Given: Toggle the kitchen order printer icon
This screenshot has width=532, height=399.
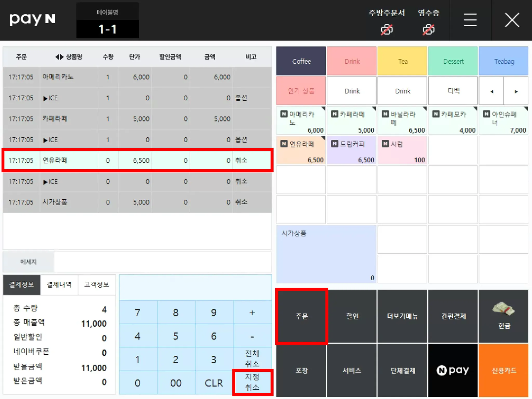Looking at the screenshot, I should click(387, 29).
